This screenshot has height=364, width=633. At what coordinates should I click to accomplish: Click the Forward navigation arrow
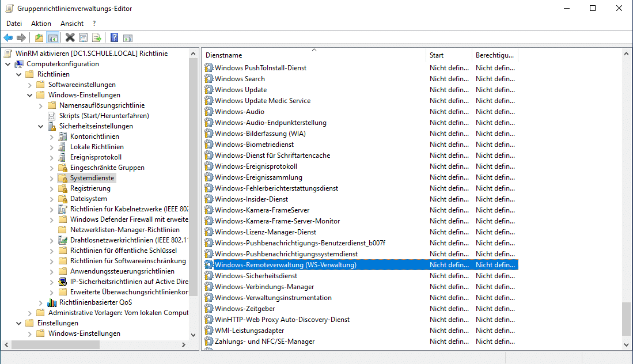coord(21,37)
